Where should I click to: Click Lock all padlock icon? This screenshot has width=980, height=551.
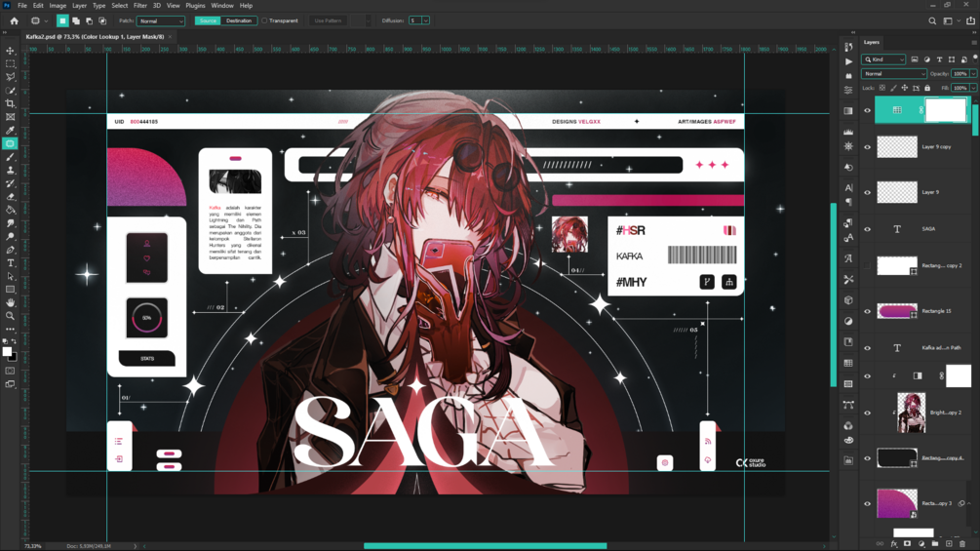pos(927,88)
